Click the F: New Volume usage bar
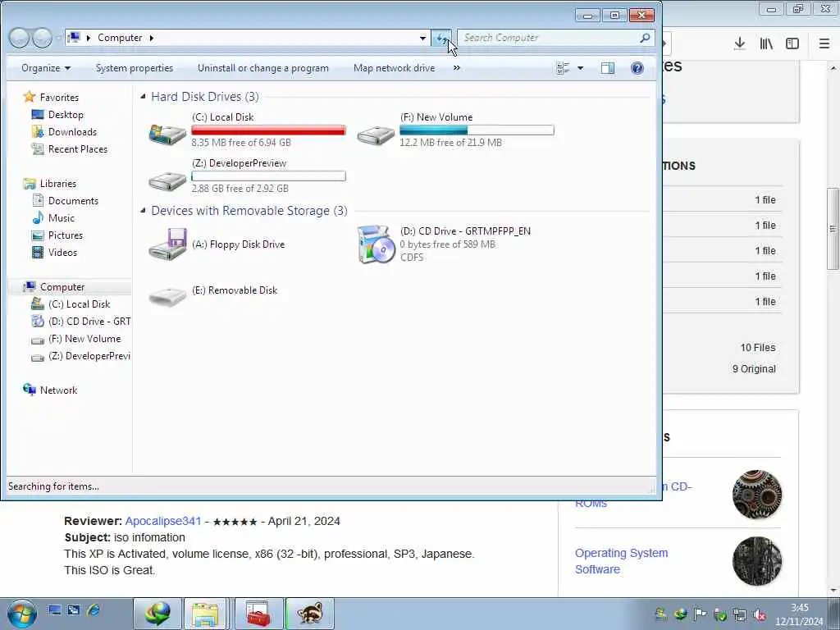Screen dimensions: 840x630 click(477, 130)
